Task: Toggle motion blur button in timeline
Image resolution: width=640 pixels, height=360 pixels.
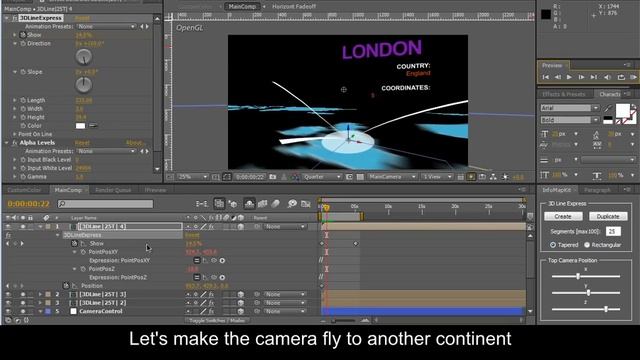Action: click(x=276, y=203)
